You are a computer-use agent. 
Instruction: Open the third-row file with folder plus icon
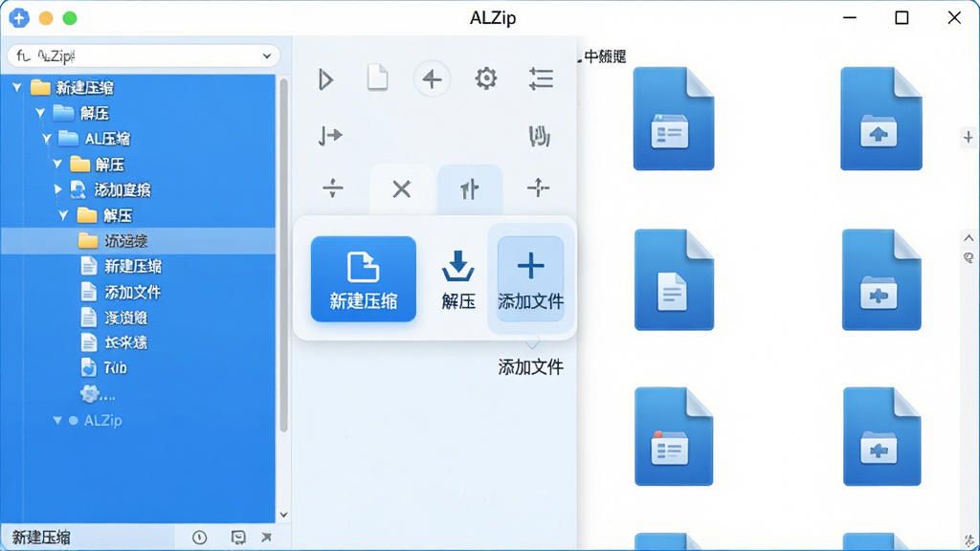881,436
